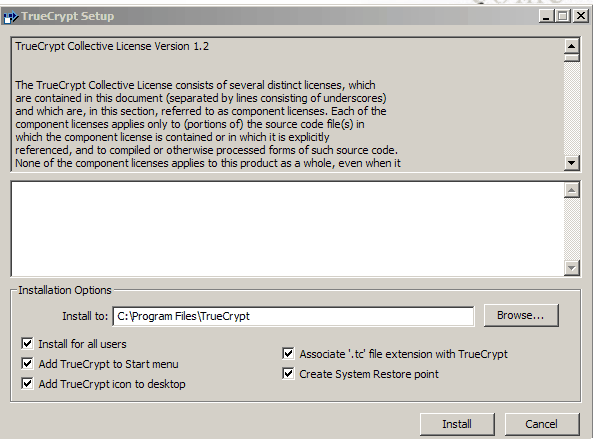The height and width of the screenshot is (439, 593).
Task: Toggle '.tc' file extension association checkbox
Action: pos(288,354)
